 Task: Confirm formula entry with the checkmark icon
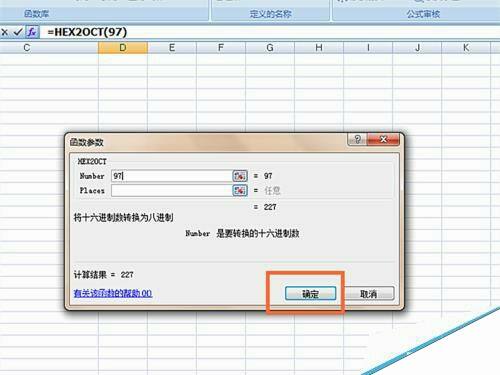(x=18, y=32)
